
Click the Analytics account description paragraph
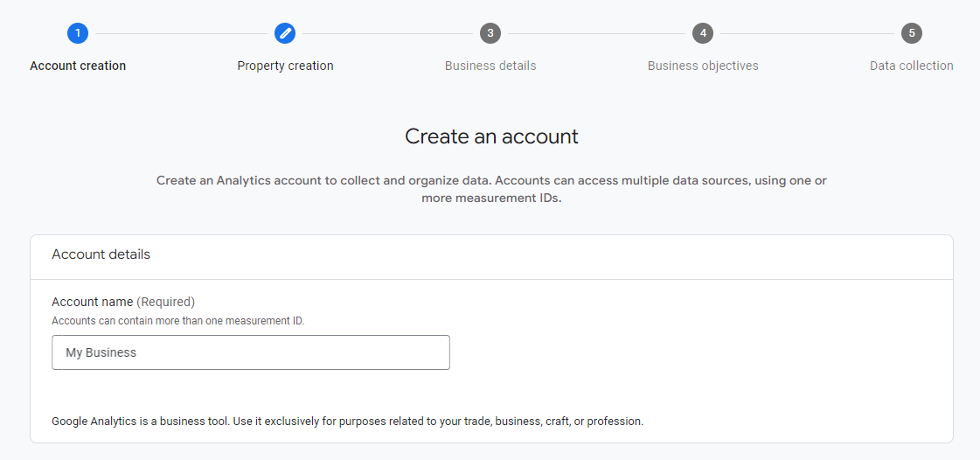coord(492,190)
